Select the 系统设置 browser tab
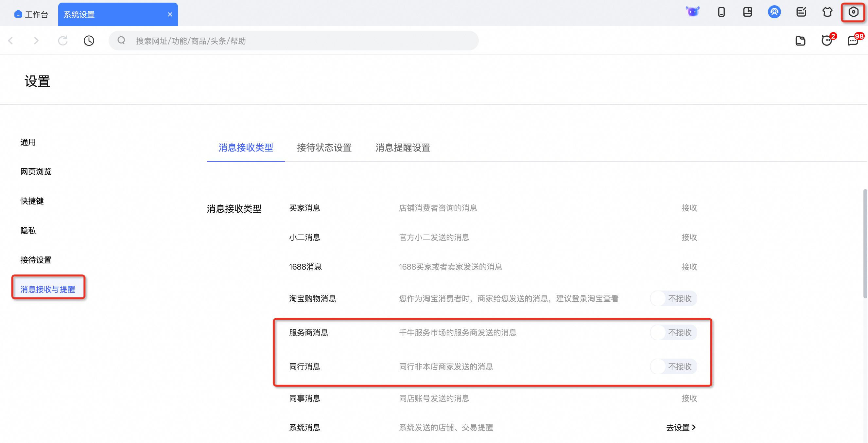The height and width of the screenshot is (443, 868). tap(118, 14)
